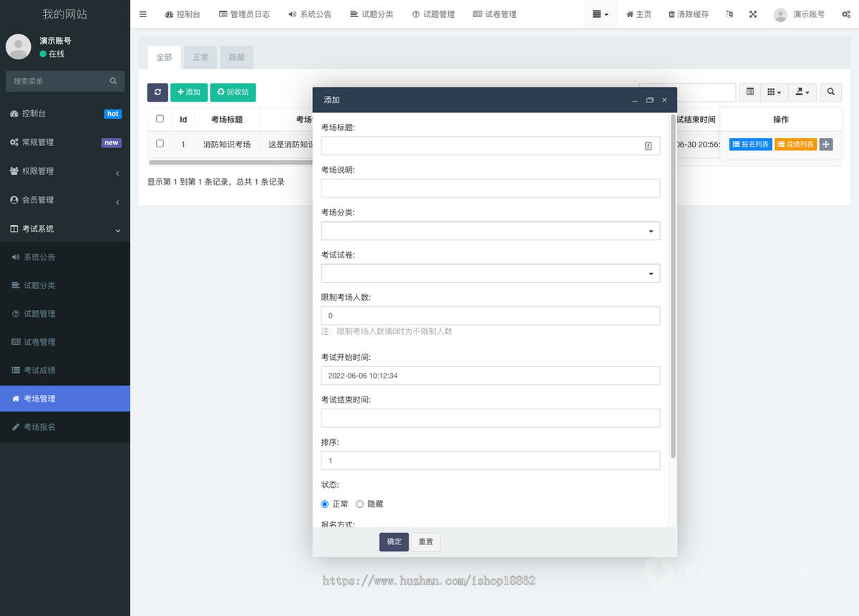Click the hamburger menu icon next to logo
This screenshot has height=616, width=859.
pos(142,14)
